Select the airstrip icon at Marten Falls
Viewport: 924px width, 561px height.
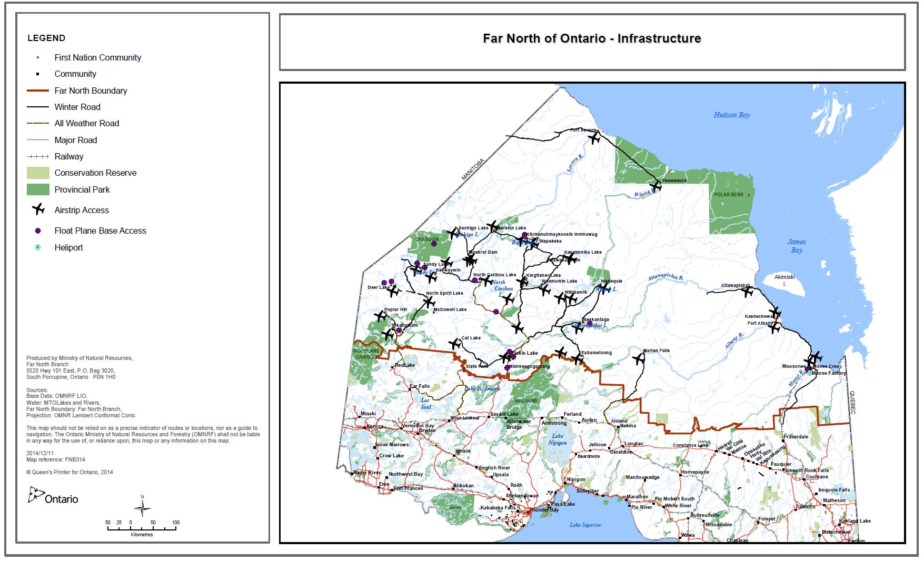pos(639,359)
